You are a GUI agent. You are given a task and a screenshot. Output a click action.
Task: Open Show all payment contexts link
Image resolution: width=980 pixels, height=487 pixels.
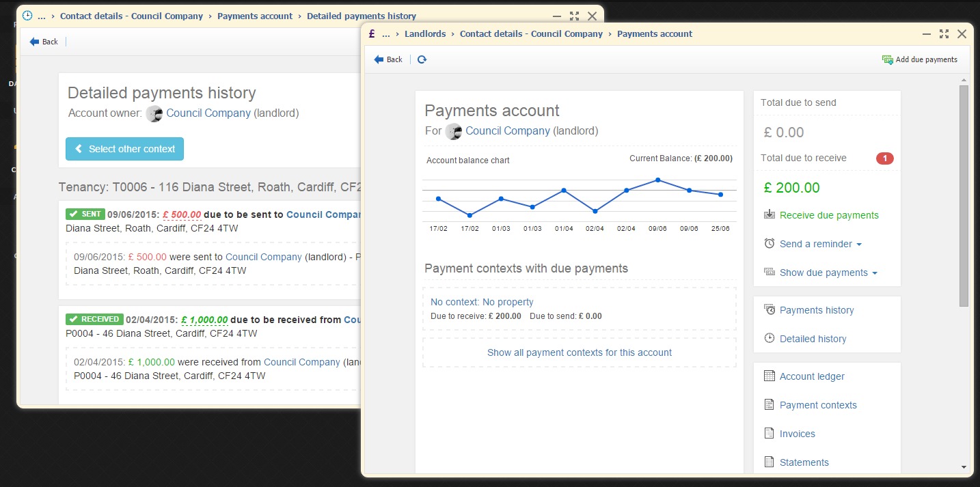(x=579, y=352)
